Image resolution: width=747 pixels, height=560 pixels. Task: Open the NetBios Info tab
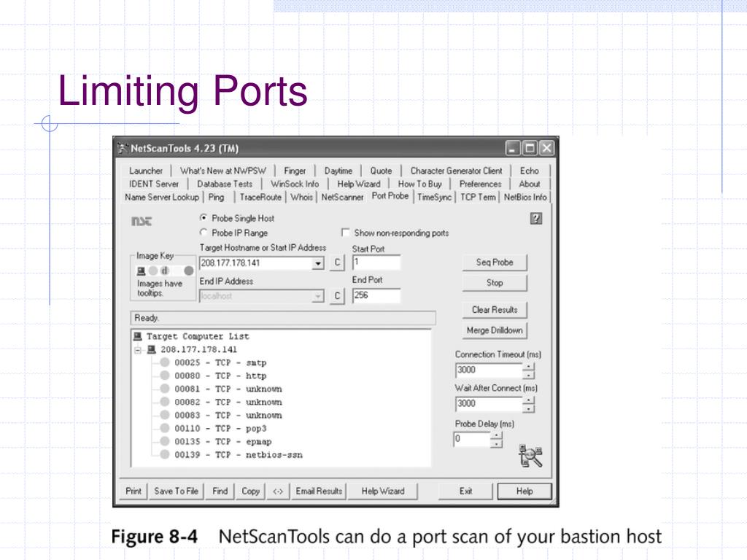pyautogui.click(x=525, y=197)
